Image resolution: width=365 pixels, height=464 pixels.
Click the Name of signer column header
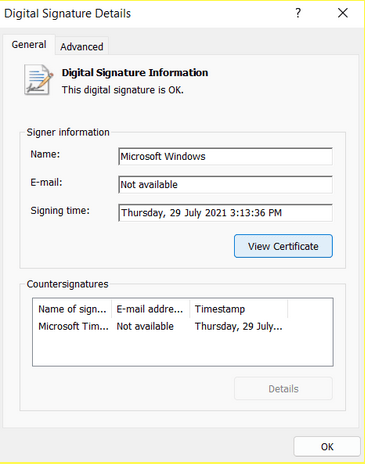(72, 309)
